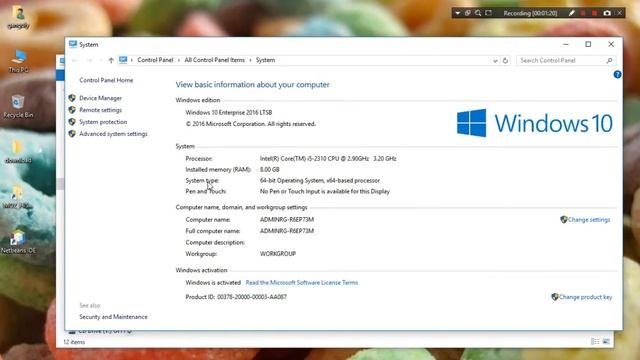
Task: Click the help question mark icon
Action: [617, 74]
